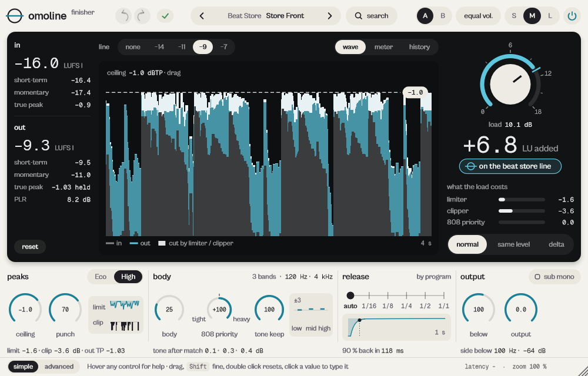588x376 pixels.
Task: Toggle equal vol. matching
Action: click(x=478, y=16)
